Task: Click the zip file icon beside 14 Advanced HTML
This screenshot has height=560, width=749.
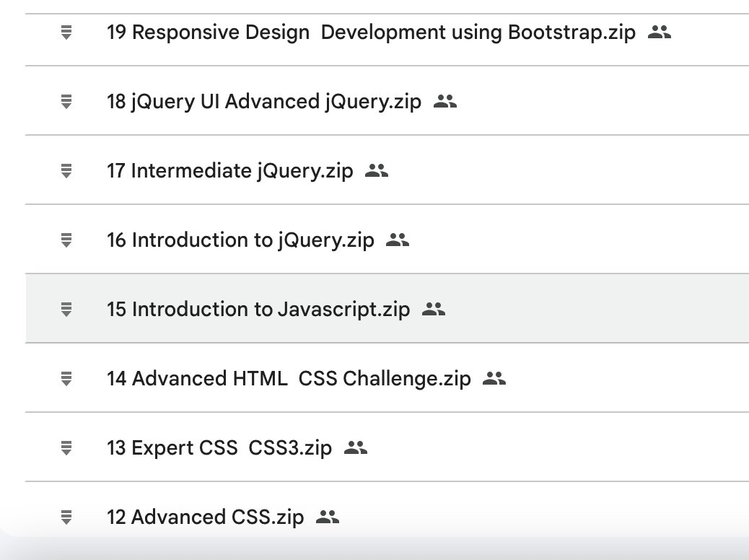Action: pyautogui.click(x=66, y=378)
